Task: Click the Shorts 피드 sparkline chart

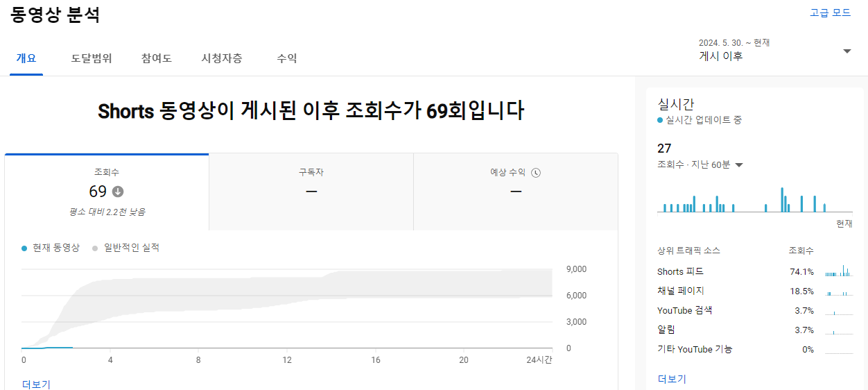Action: [x=839, y=271]
